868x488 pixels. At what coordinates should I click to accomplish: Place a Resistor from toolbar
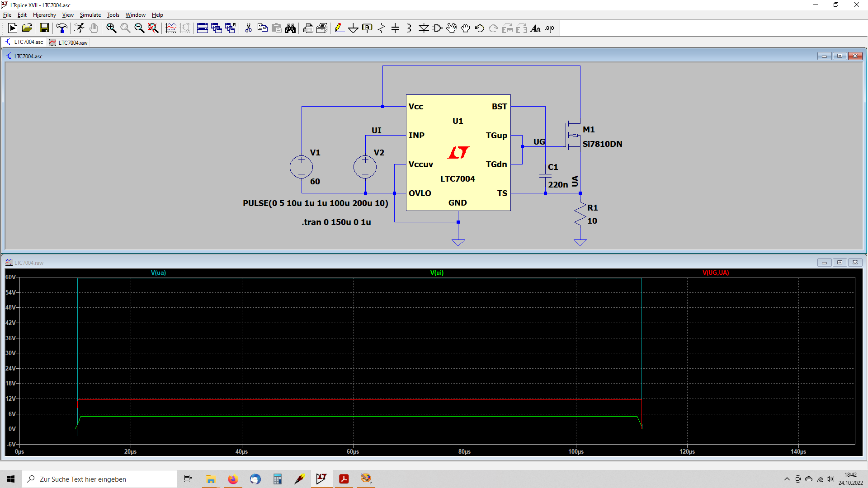point(382,28)
